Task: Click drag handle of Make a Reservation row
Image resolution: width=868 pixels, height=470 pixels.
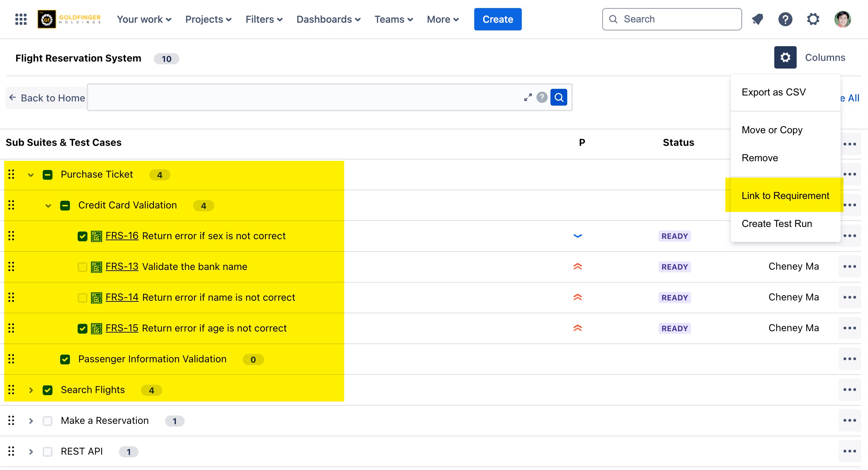Action: click(x=11, y=420)
